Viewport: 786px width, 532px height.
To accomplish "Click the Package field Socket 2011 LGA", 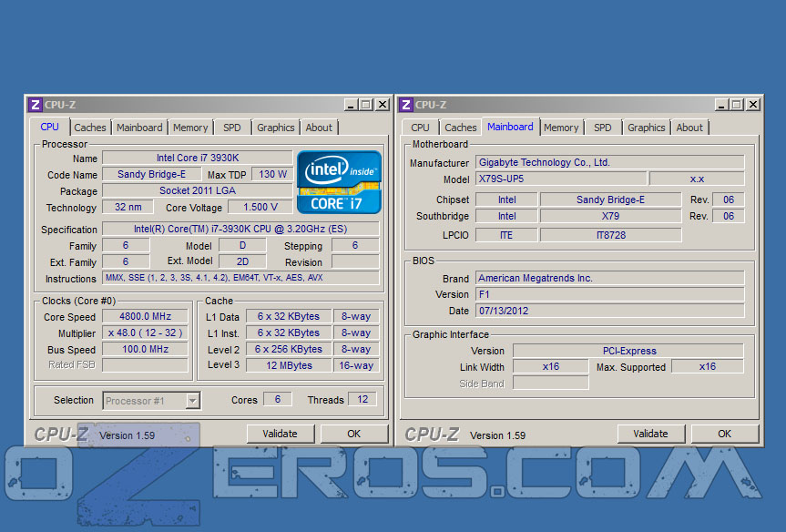I will (198, 190).
